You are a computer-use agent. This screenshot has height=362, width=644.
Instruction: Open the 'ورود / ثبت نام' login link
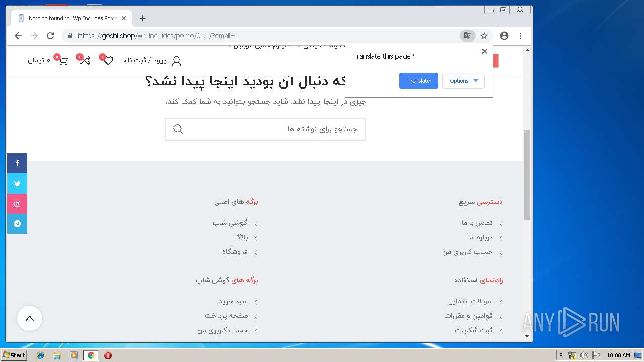pos(145,61)
